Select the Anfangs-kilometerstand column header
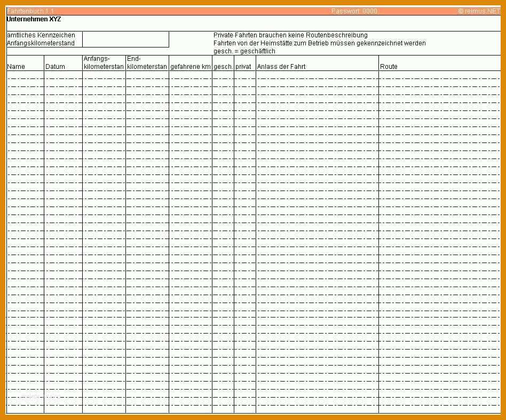 104,63
